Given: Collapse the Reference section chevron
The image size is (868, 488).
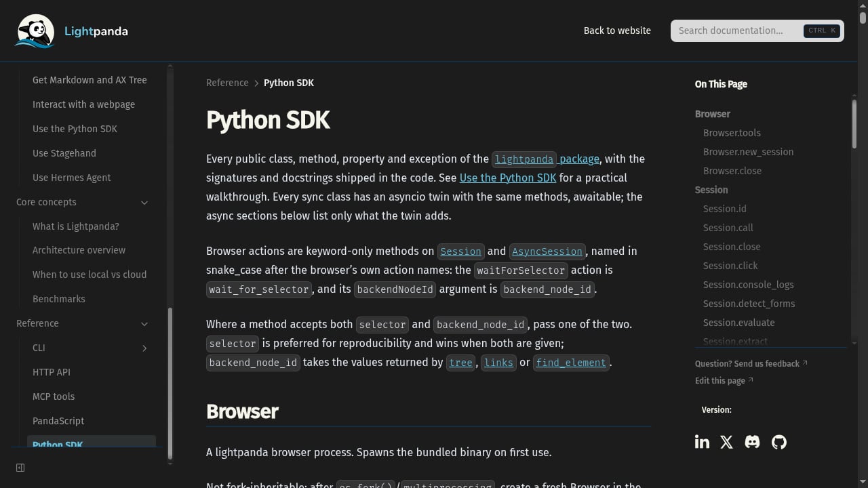Looking at the screenshot, I should coord(144,323).
